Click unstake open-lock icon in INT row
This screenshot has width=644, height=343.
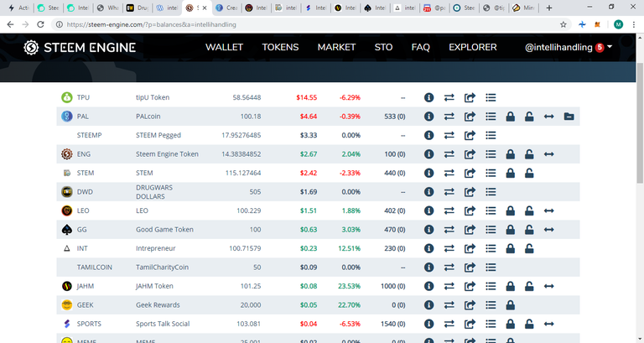[529, 248]
